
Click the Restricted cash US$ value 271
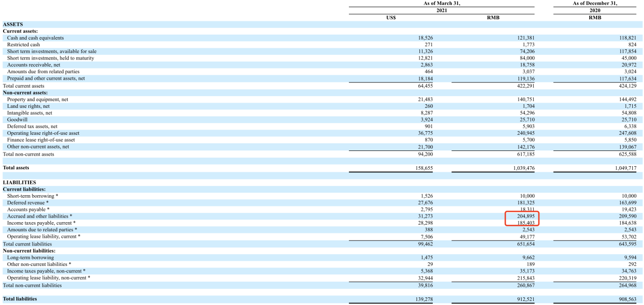[x=428, y=45]
